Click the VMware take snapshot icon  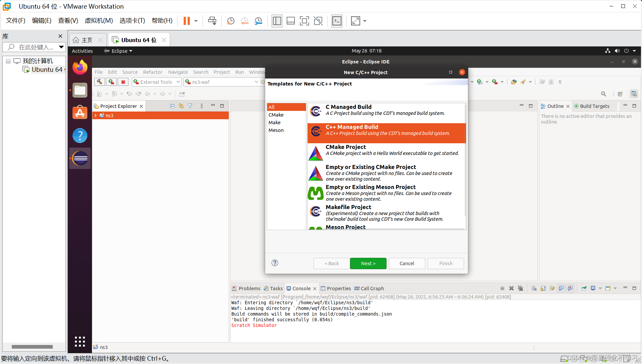pos(231,21)
